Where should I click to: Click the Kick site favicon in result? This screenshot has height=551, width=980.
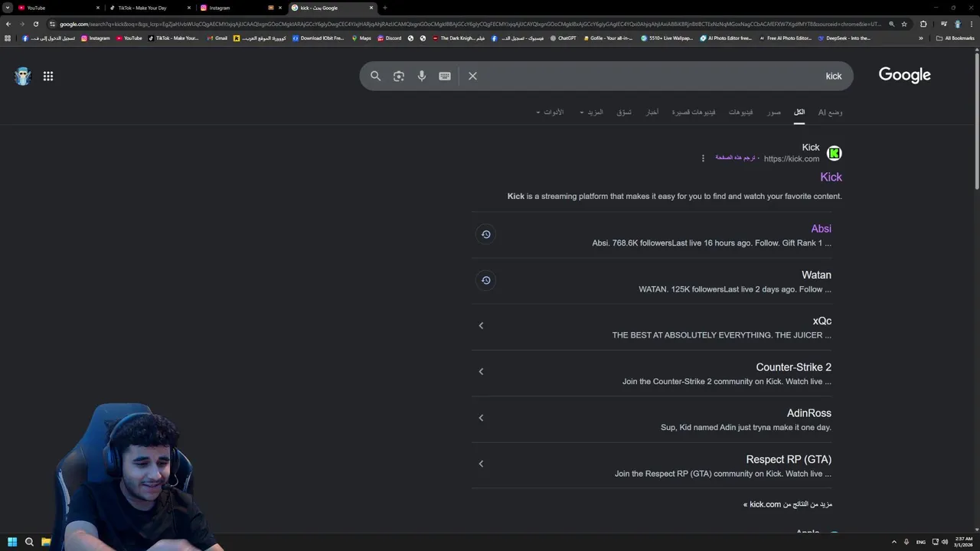835,153
